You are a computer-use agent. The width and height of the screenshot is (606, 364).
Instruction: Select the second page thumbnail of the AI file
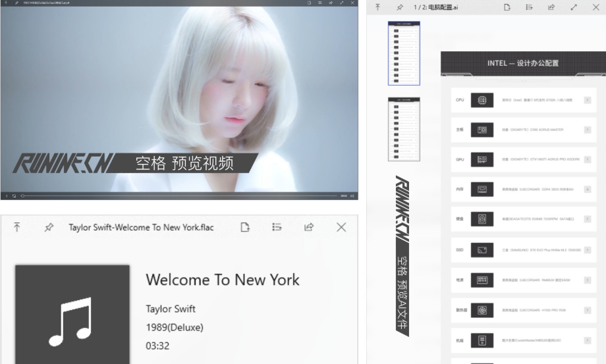coord(404,129)
